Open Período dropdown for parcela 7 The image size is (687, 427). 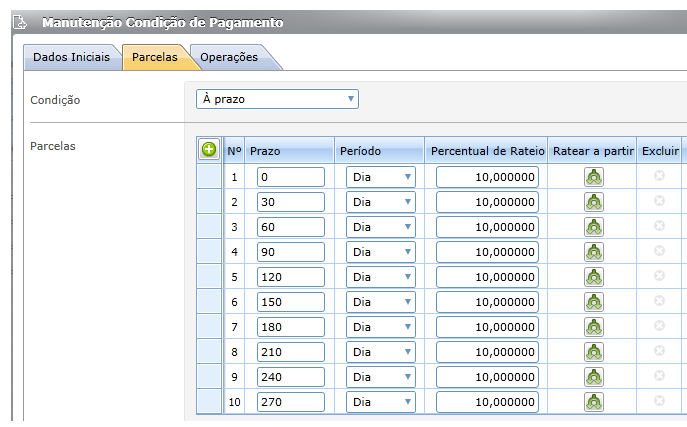381,327
